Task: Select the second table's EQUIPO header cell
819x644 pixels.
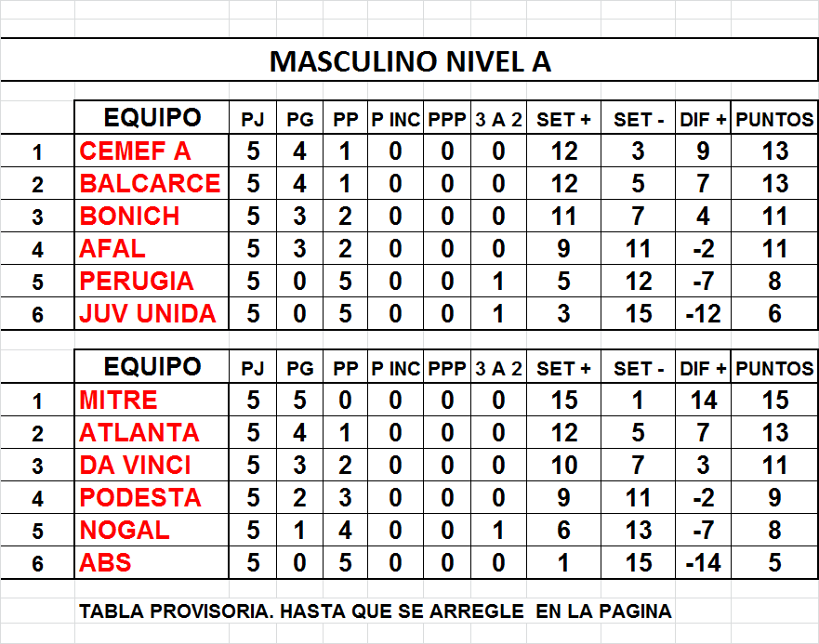Action: pyautogui.click(x=152, y=367)
